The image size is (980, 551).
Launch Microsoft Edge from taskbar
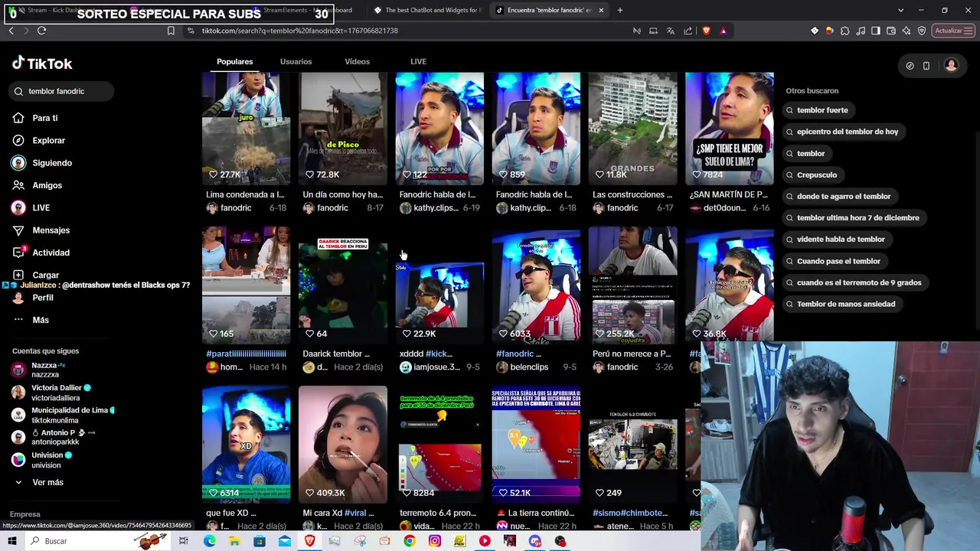pyautogui.click(x=209, y=541)
